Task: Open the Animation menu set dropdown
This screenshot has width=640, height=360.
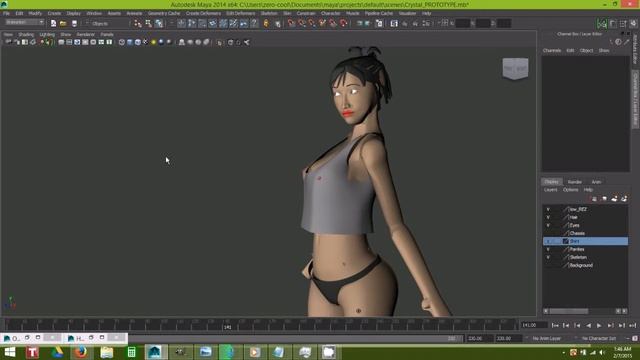Action: tap(24, 22)
